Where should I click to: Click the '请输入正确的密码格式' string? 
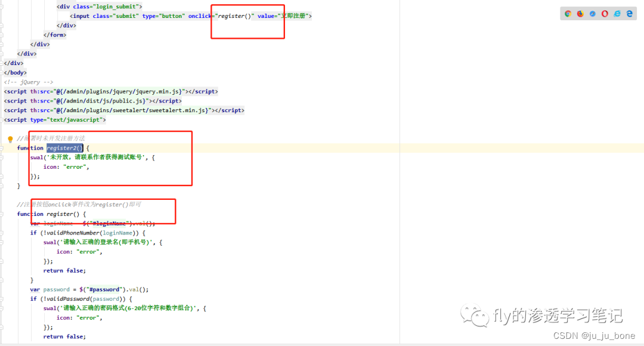click(128, 308)
